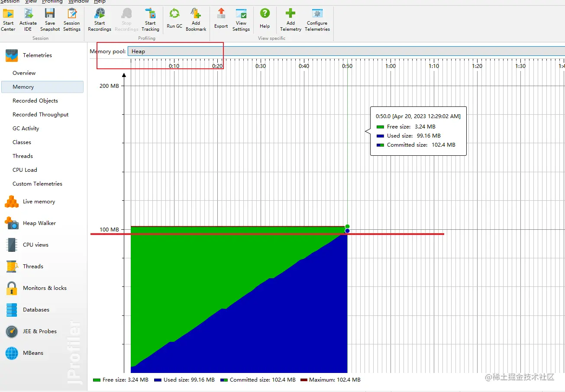Open the Memory pool Heap dropdown
The width and height of the screenshot is (565, 392).
tap(346, 51)
